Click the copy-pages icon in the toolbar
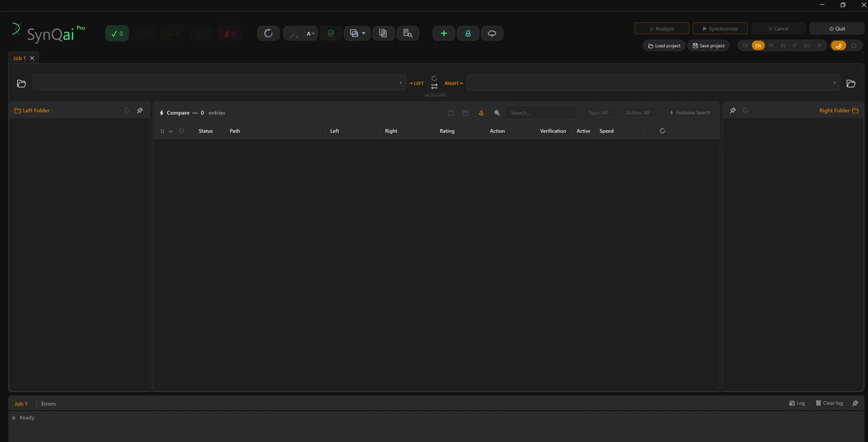 coord(383,33)
